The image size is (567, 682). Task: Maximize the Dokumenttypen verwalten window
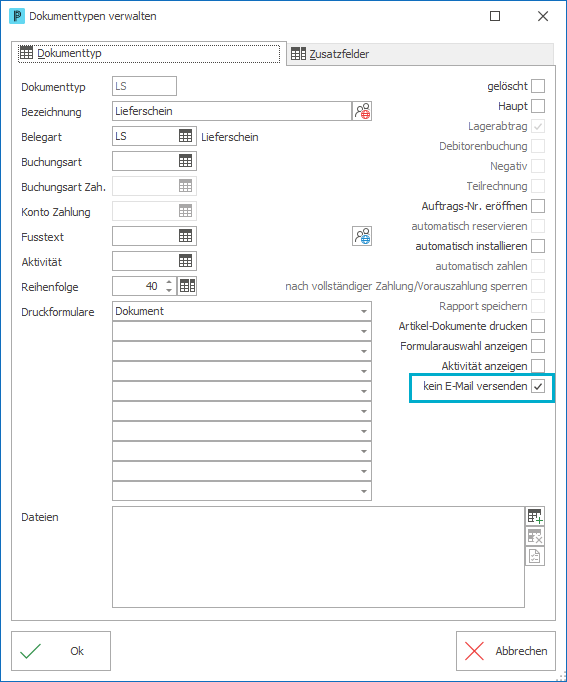click(495, 16)
